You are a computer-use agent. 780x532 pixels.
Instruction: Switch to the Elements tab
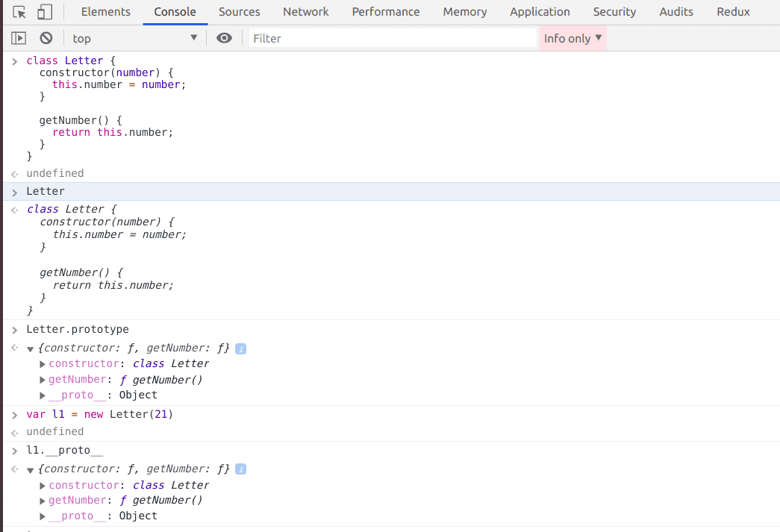[x=105, y=12]
